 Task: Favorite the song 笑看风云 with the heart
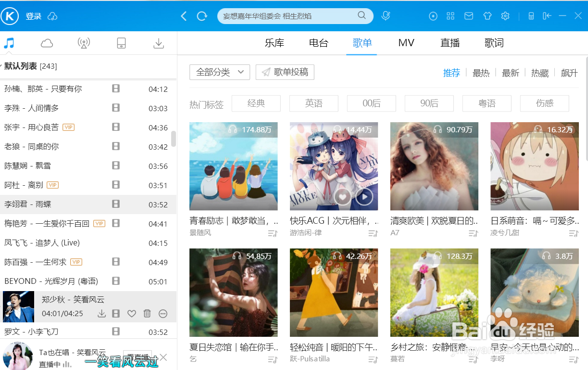131,313
